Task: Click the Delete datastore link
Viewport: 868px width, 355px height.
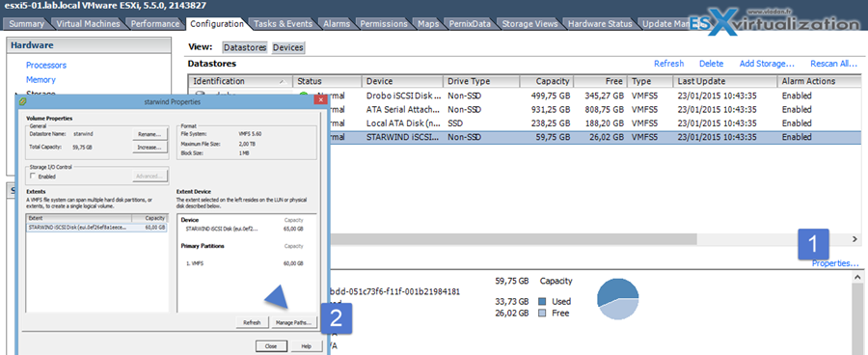Action: (711, 64)
